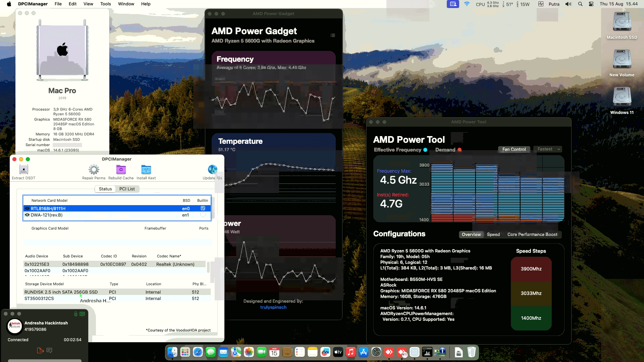Open Core Performance Boost tab
The image size is (644, 362).
532,234
